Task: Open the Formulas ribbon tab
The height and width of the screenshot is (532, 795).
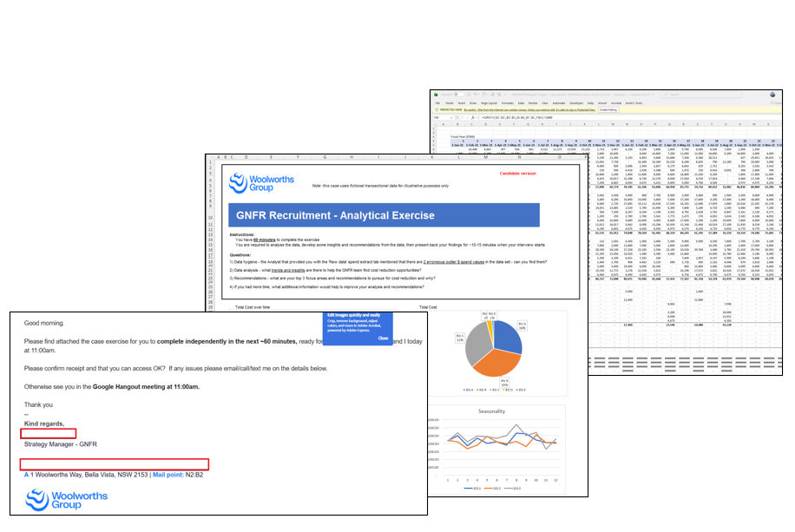Action: click(508, 103)
